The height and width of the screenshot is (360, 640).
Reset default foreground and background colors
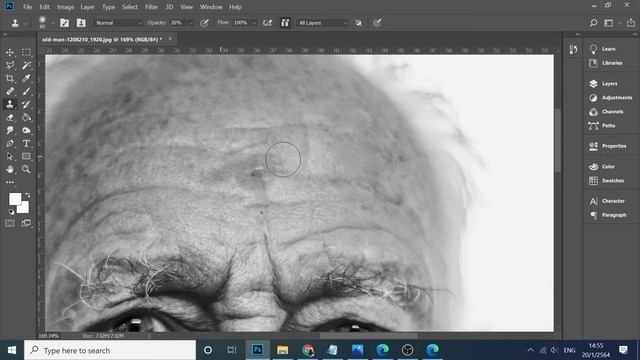[11, 212]
